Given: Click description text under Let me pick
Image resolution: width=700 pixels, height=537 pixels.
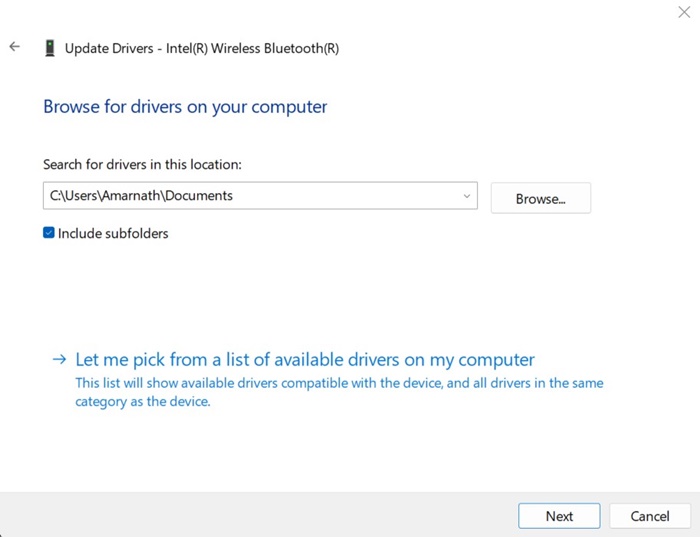Looking at the screenshot, I should [x=339, y=392].
